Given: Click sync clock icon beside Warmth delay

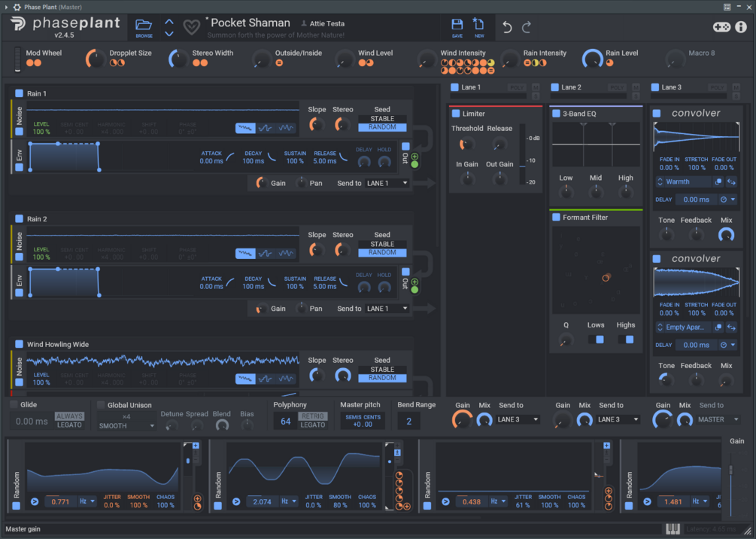Looking at the screenshot, I should pyautogui.click(x=723, y=199).
